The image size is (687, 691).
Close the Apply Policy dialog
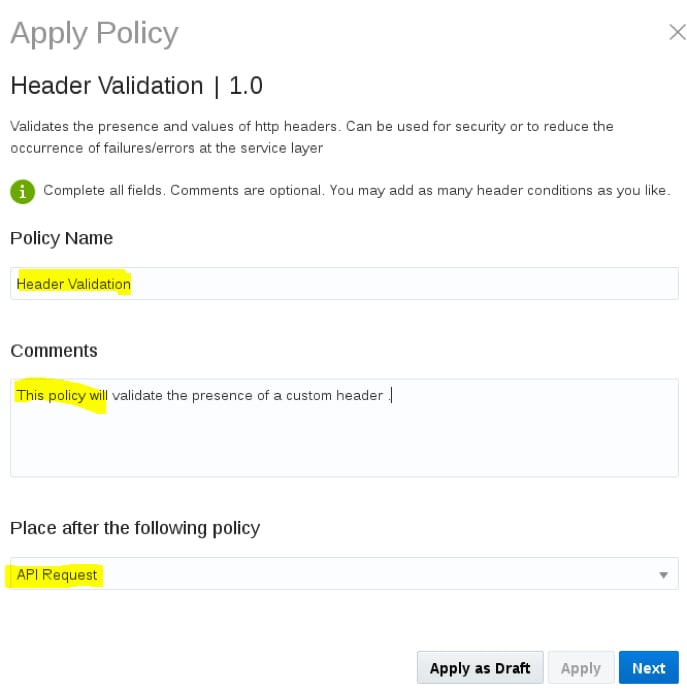pos(677,33)
